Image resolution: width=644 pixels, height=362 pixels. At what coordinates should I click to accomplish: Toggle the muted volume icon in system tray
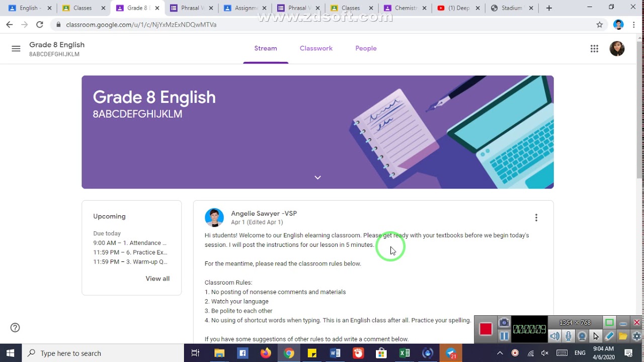545,353
